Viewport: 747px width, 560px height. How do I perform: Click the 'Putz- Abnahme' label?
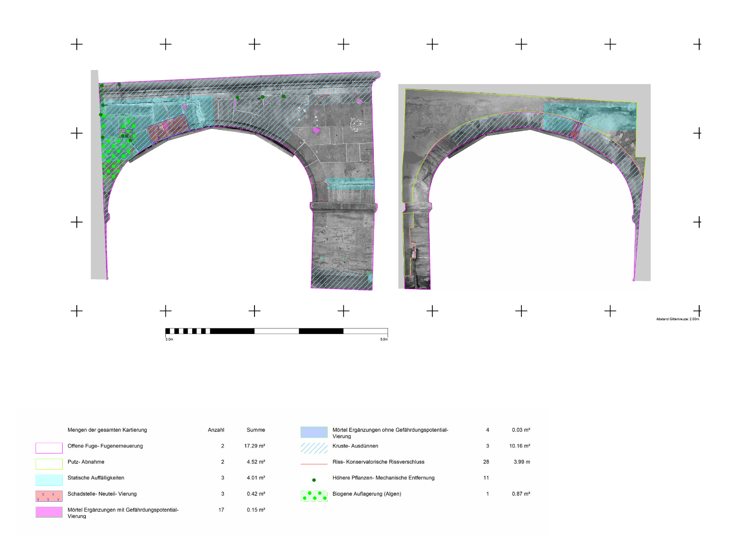(86, 462)
